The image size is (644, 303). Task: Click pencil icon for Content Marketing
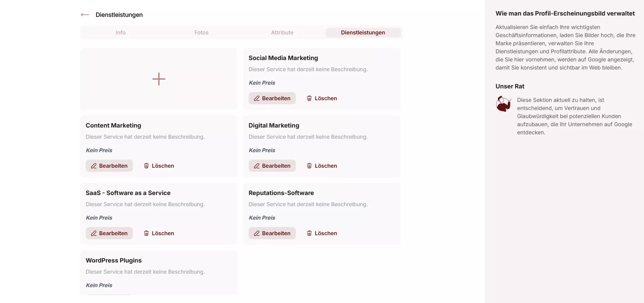pyautogui.click(x=94, y=166)
